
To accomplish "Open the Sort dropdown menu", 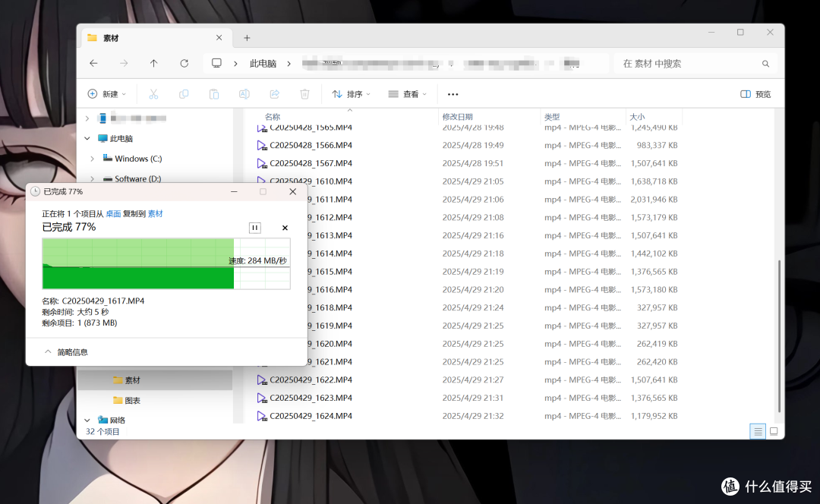I will (352, 94).
